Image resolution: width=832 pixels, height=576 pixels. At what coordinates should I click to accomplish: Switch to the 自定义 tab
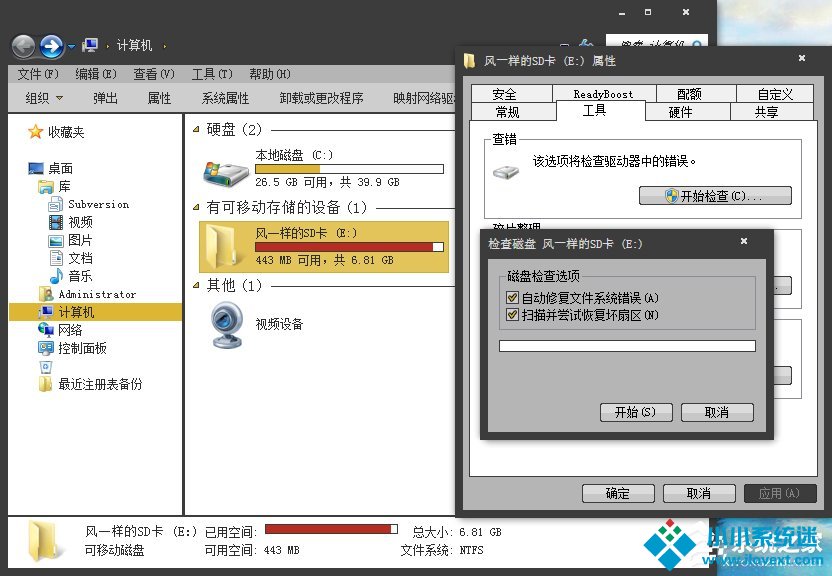(775, 94)
